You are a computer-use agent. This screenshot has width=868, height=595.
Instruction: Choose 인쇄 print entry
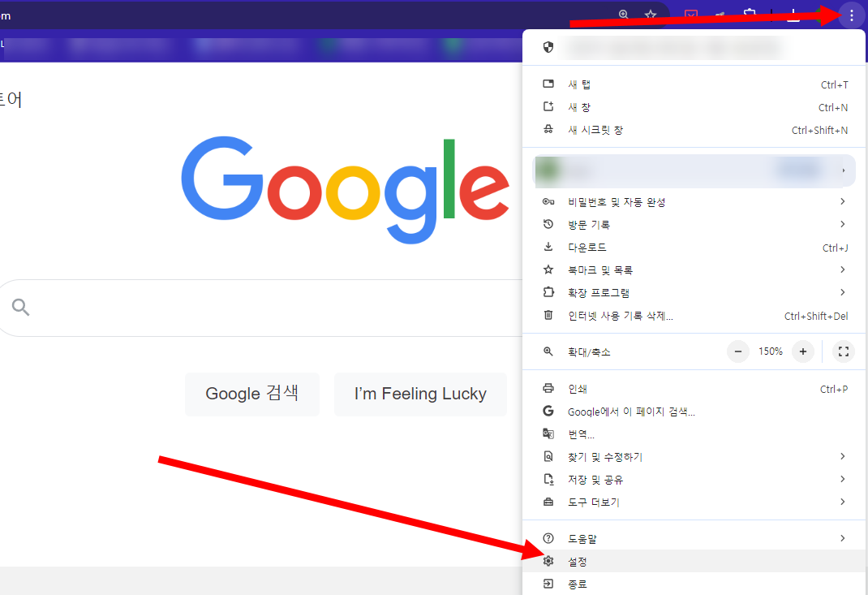click(x=694, y=389)
